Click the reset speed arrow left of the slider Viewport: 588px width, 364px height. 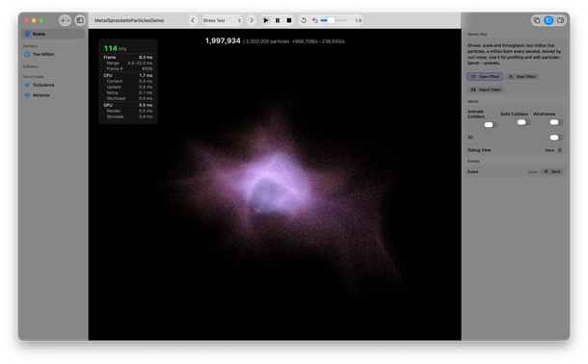315,20
